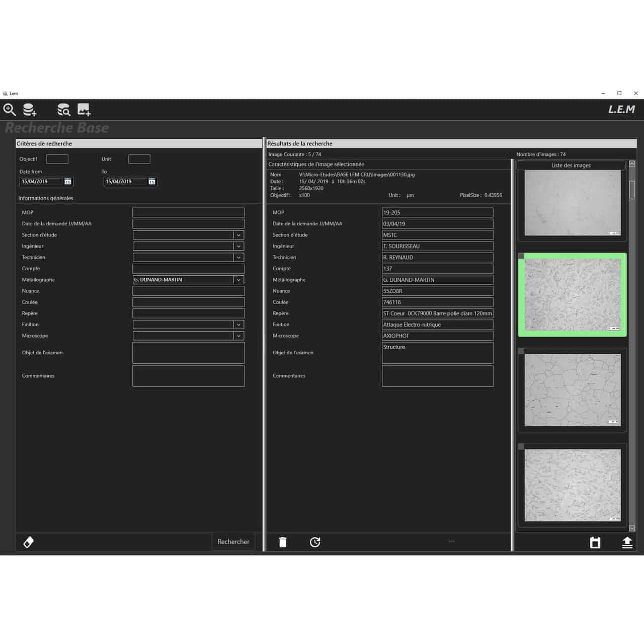Save with the floppy disk icon

coord(595,542)
